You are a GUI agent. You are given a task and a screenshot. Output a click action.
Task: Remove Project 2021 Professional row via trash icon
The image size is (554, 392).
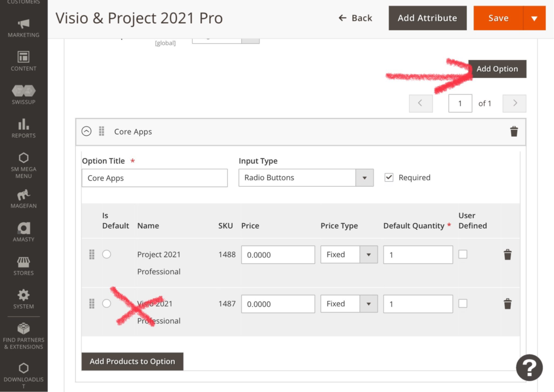(507, 255)
